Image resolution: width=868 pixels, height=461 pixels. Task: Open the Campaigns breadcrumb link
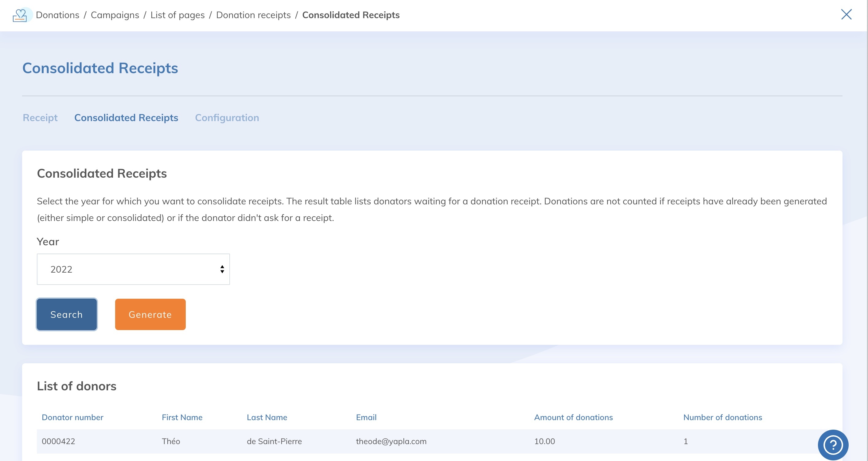[x=115, y=15]
